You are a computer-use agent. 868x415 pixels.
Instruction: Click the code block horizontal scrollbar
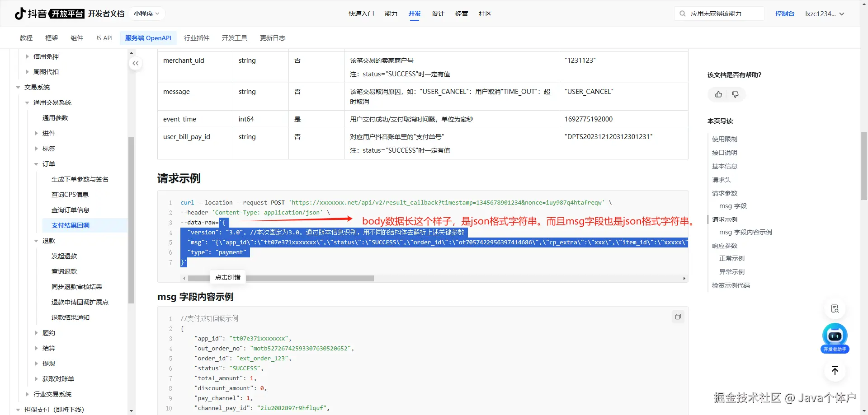(x=281, y=279)
